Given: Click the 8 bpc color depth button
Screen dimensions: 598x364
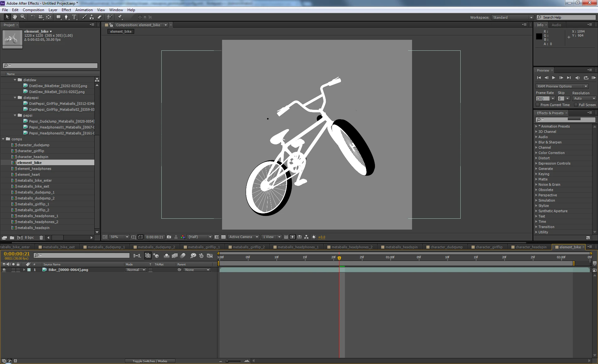Looking at the screenshot, I should pos(29,237).
